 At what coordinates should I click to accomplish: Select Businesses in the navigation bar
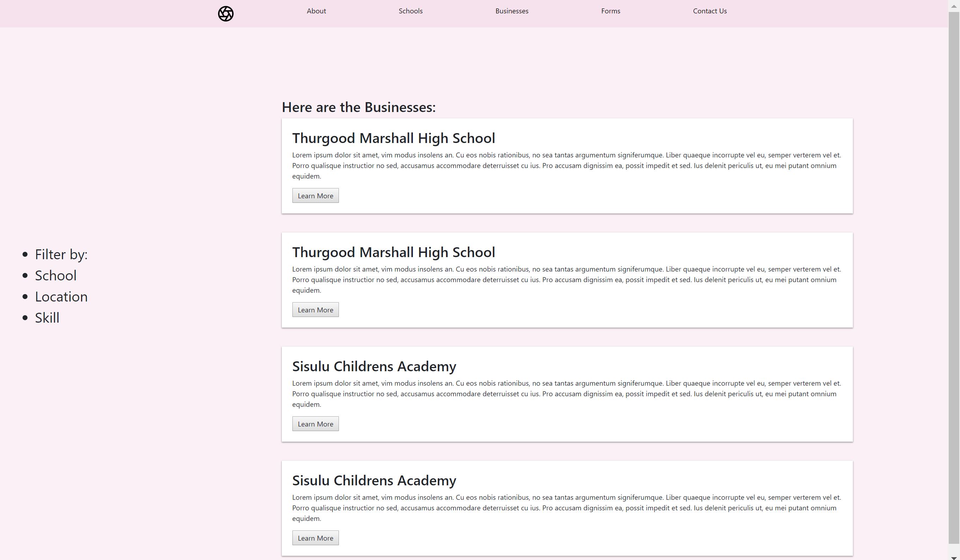(x=512, y=11)
